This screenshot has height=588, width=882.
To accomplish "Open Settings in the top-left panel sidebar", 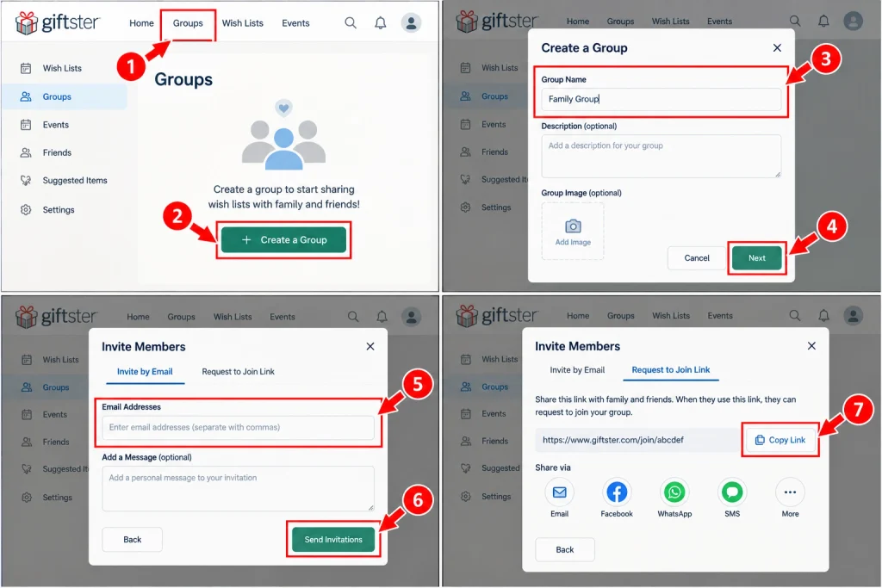I will (59, 210).
